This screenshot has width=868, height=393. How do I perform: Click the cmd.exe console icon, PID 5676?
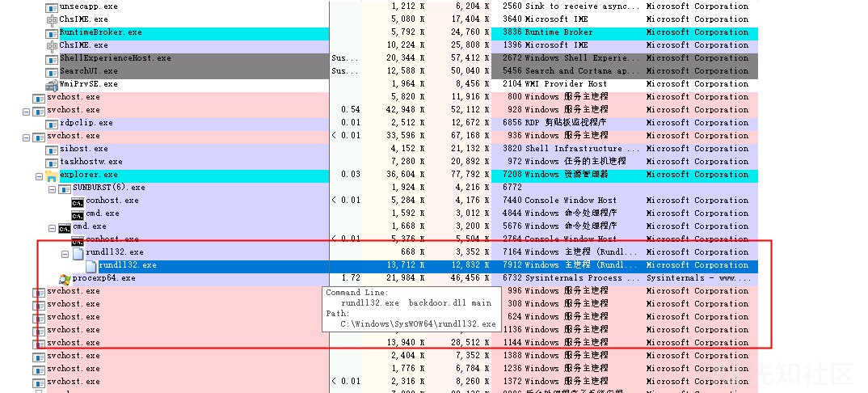[65, 227]
